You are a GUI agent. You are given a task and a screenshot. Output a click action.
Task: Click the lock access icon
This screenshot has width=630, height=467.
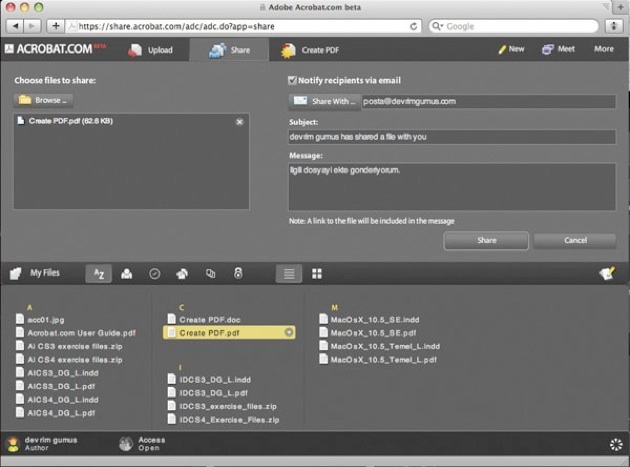coord(238,273)
